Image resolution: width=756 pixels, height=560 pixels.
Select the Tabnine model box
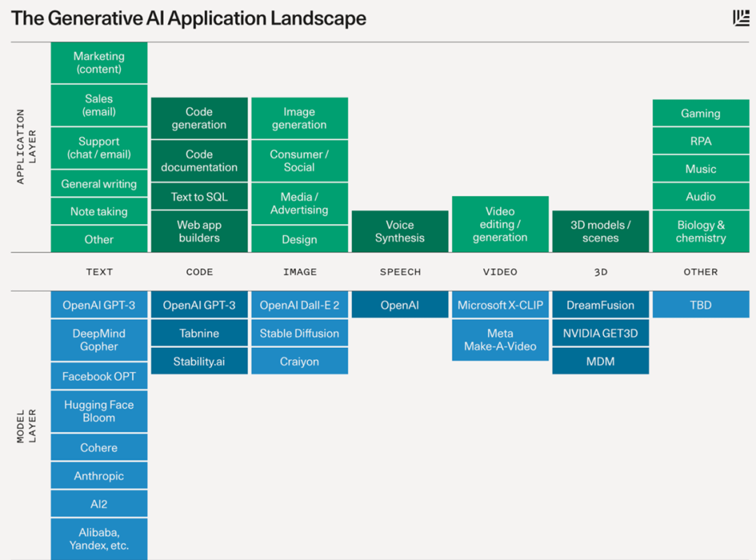pyautogui.click(x=199, y=333)
